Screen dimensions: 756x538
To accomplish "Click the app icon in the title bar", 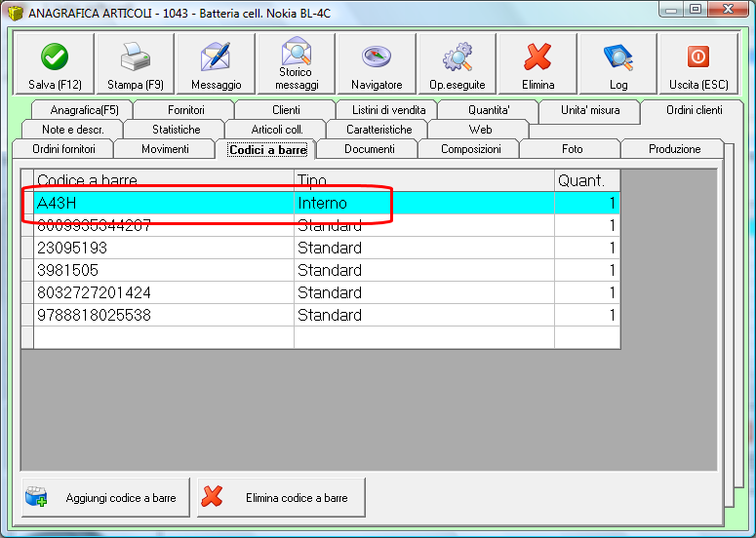I will coord(15,13).
